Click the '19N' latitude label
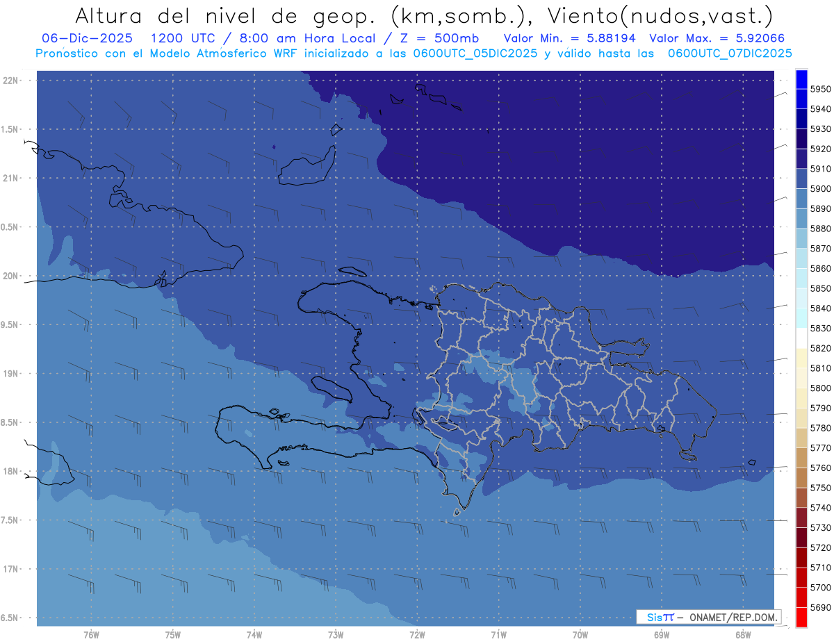Viewport: 834px width, 644px height. [10, 373]
